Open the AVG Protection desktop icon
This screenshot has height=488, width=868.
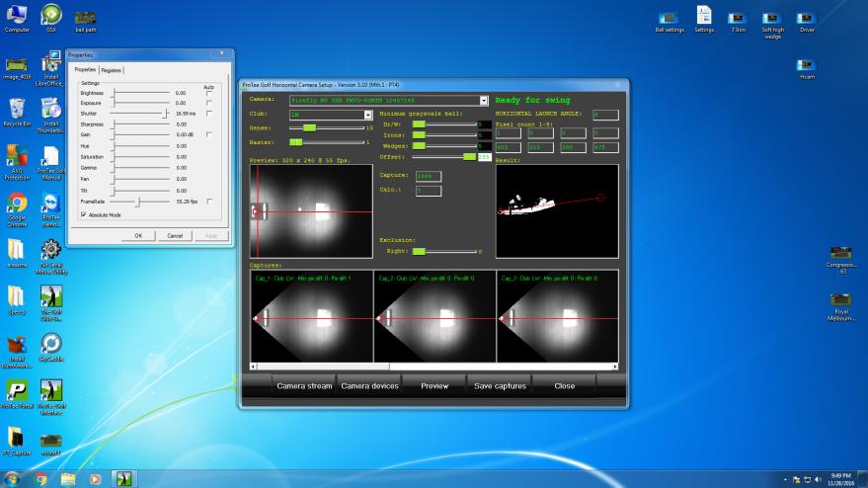click(17, 156)
